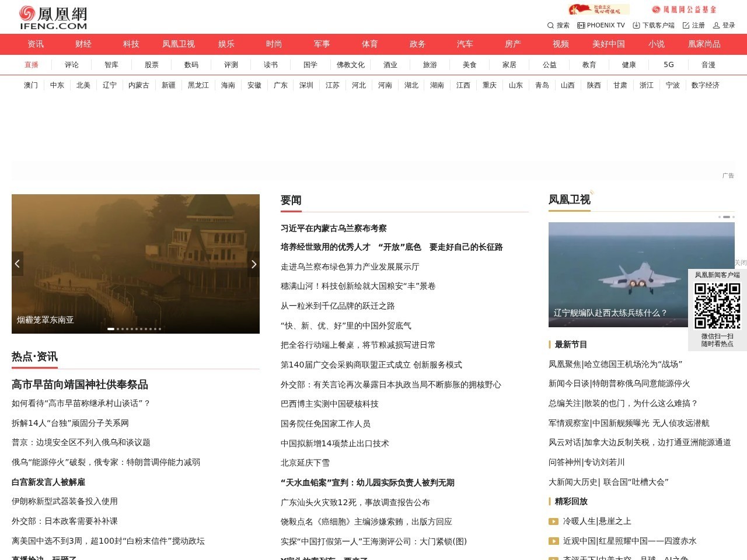The width and height of the screenshot is (747, 560).
Task: Play the 冷暖人生|悬崖之上 video
Action: click(x=553, y=521)
